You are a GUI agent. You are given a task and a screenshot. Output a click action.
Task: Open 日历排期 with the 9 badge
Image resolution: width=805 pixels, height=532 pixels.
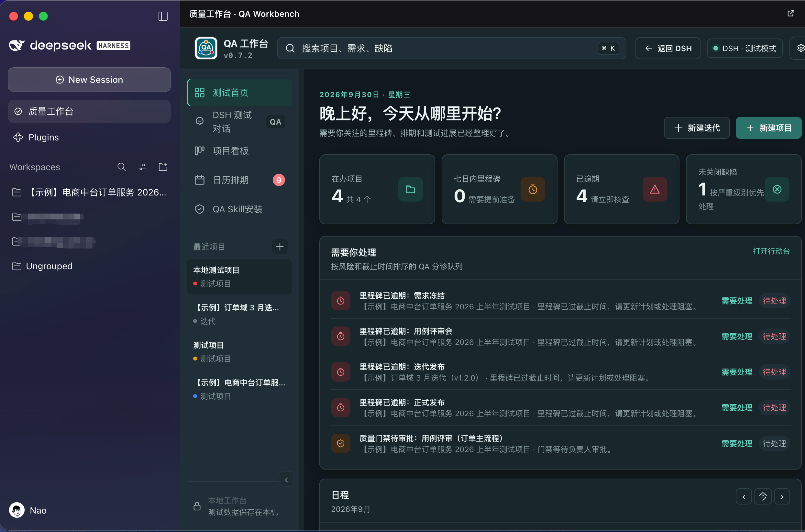(239, 180)
